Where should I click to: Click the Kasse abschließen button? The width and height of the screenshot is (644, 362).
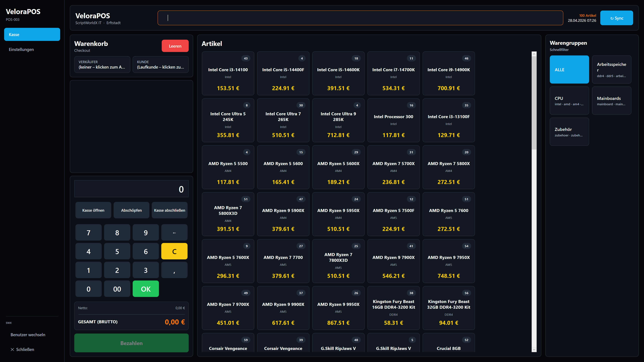point(170,210)
